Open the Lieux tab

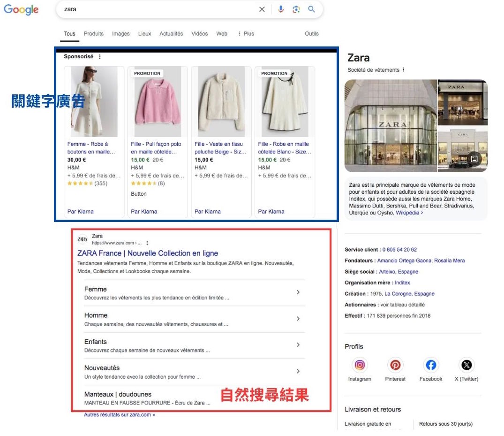point(145,34)
